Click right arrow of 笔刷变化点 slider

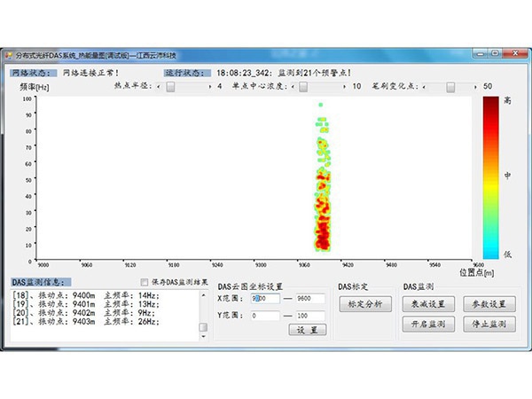(473, 87)
